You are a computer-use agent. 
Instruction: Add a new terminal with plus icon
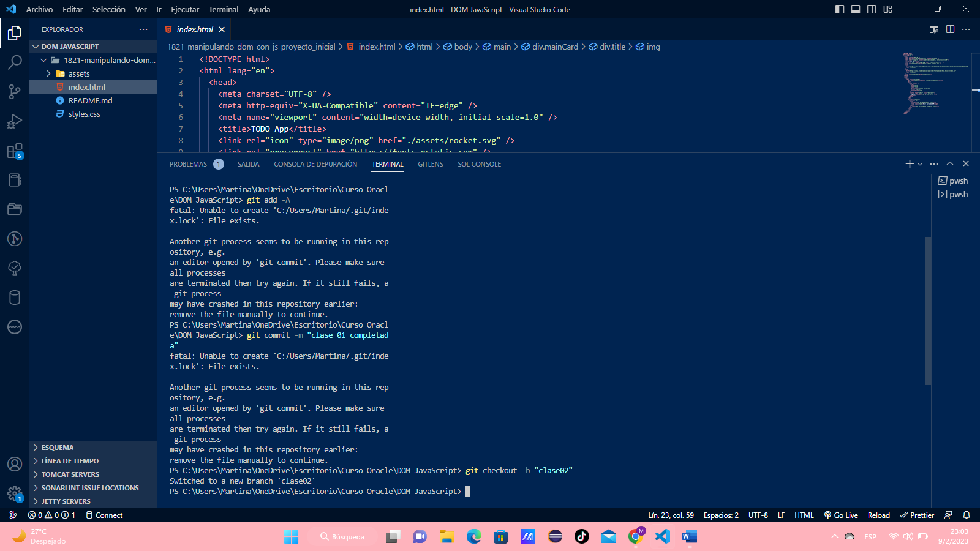[x=910, y=163]
